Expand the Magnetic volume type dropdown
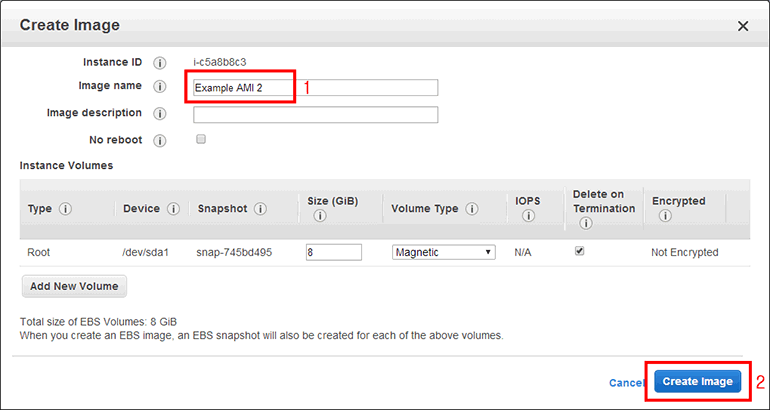This screenshot has width=770, height=410. [x=443, y=253]
